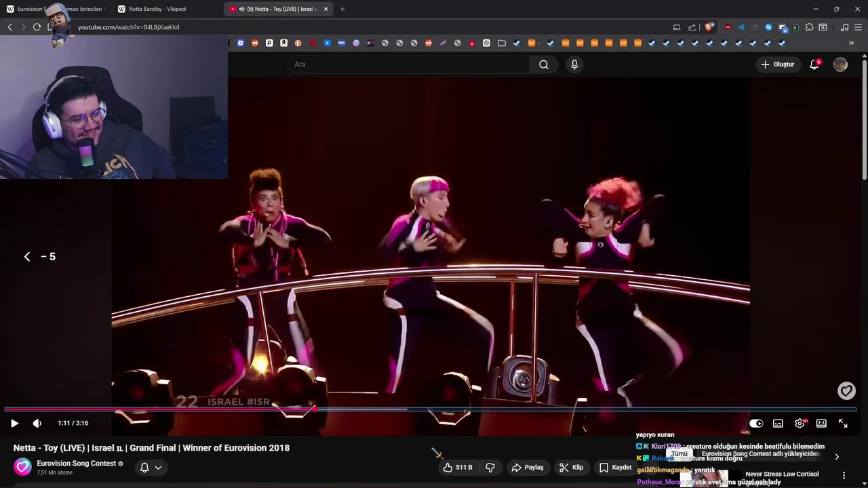868x488 pixels.
Task: Start voice search with microphone
Action: point(574,64)
